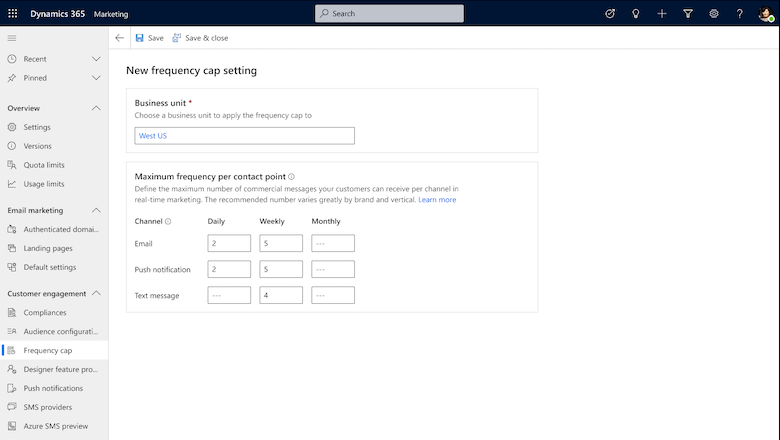The width and height of the screenshot is (780, 440).
Task: Click the help question mark icon
Action: point(740,14)
